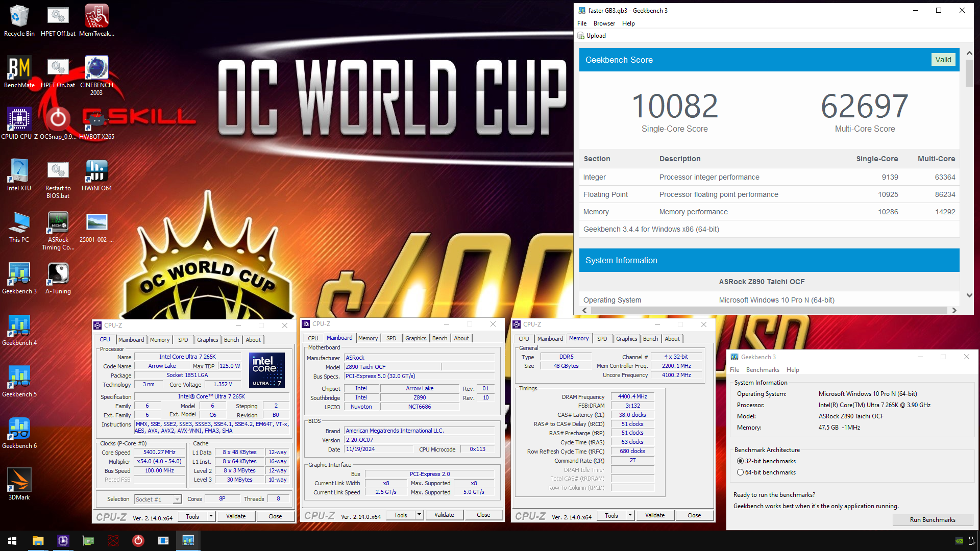This screenshot has width=980, height=551.
Task: Open the Socket #1 selection dropdown
Action: click(x=158, y=499)
